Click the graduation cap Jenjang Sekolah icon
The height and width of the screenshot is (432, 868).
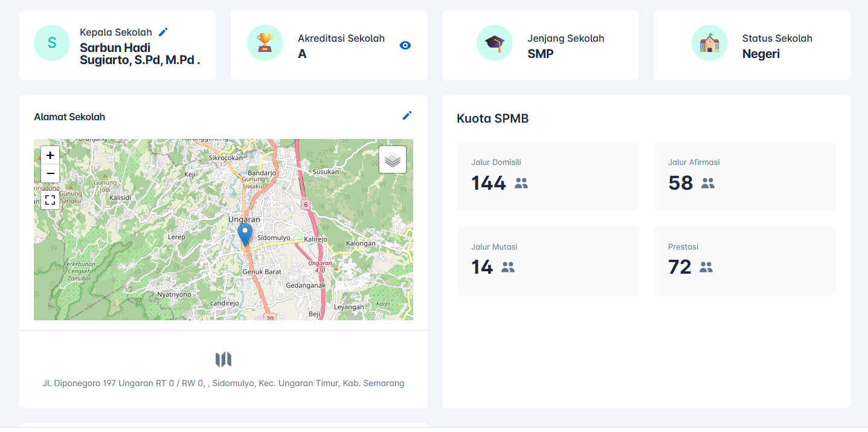495,43
